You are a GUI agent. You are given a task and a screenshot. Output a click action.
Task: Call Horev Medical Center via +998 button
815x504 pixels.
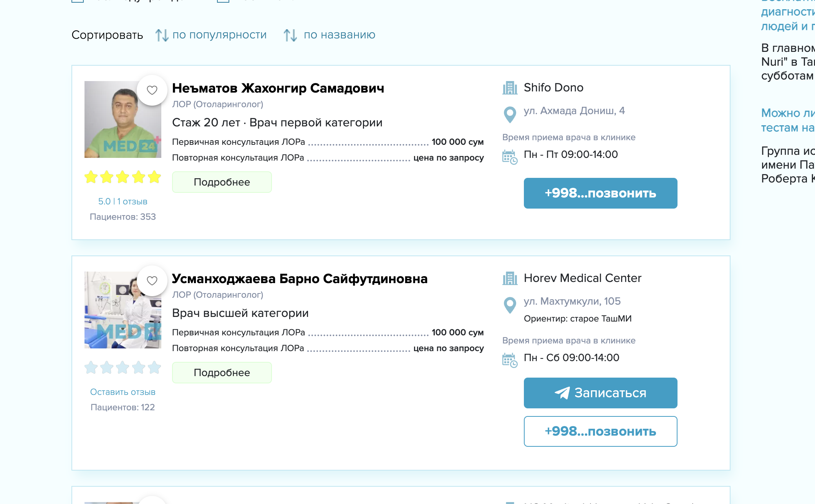tap(600, 431)
